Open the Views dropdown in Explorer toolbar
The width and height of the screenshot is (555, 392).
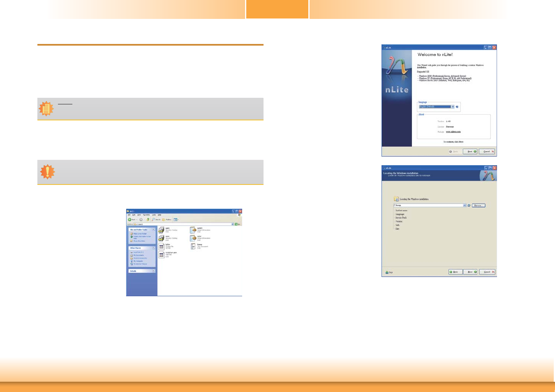(x=176, y=219)
